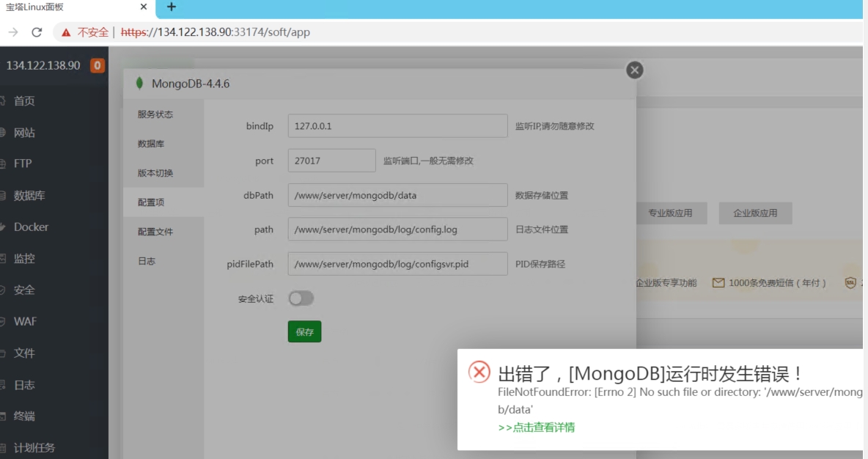The width and height of the screenshot is (868, 459).
Task: Click the 保存 button
Action: pos(304,331)
